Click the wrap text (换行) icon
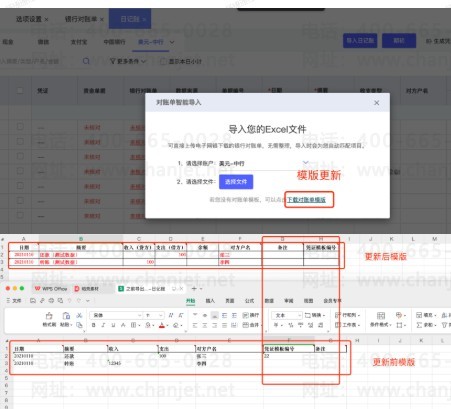 tap(251, 315)
